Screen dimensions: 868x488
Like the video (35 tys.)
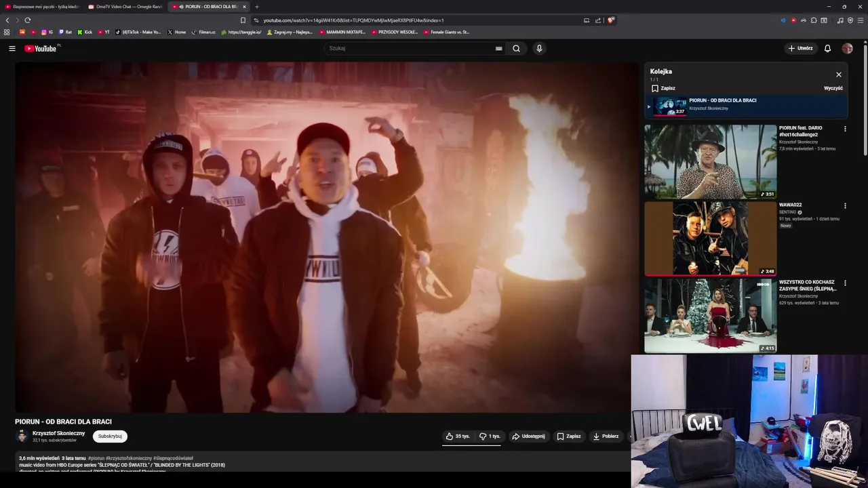point(458,436)
